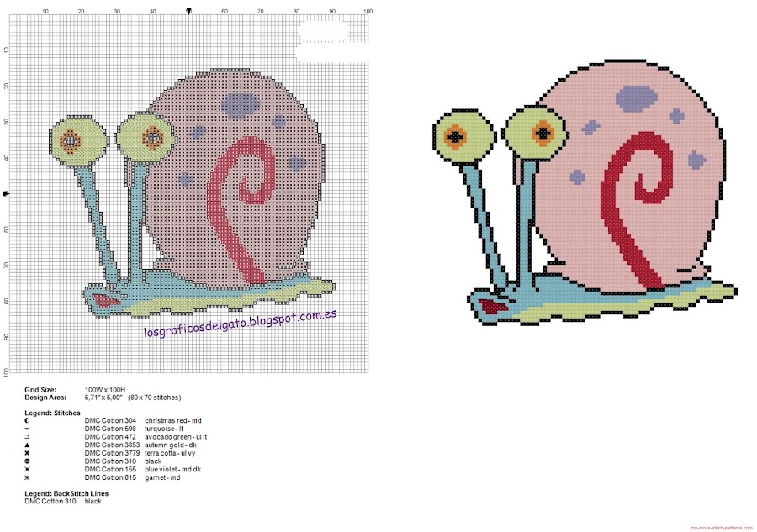
Task: Click the 'DMC Cotton 598' text
Action: [110, 429]
